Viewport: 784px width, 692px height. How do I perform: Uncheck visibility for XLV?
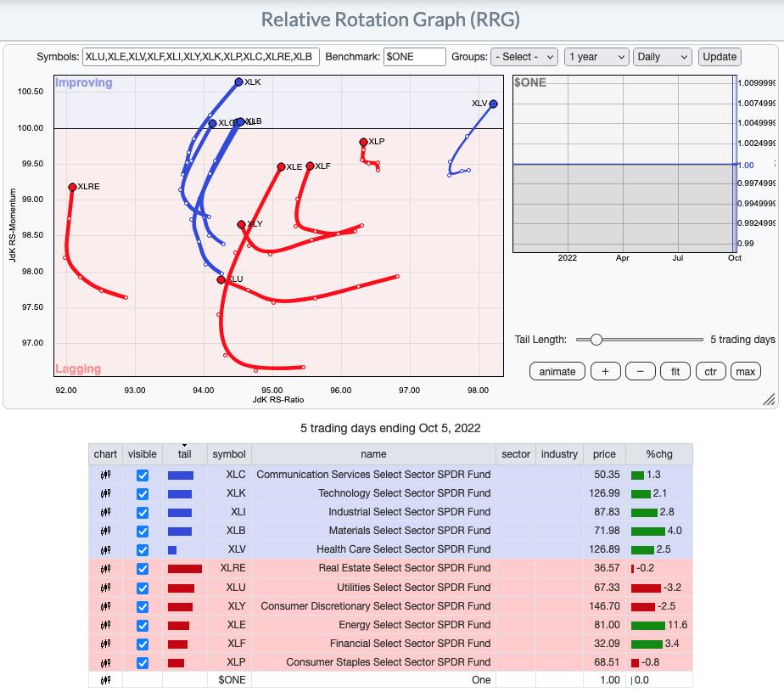[x=143, y=550]
